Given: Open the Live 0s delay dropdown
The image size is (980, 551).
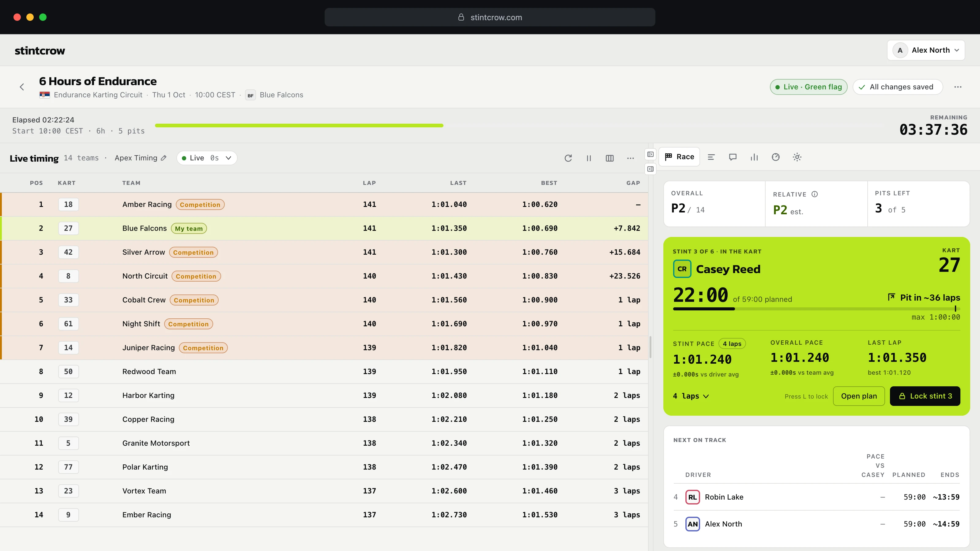Looking at the screenshot, I should [207, 158].
